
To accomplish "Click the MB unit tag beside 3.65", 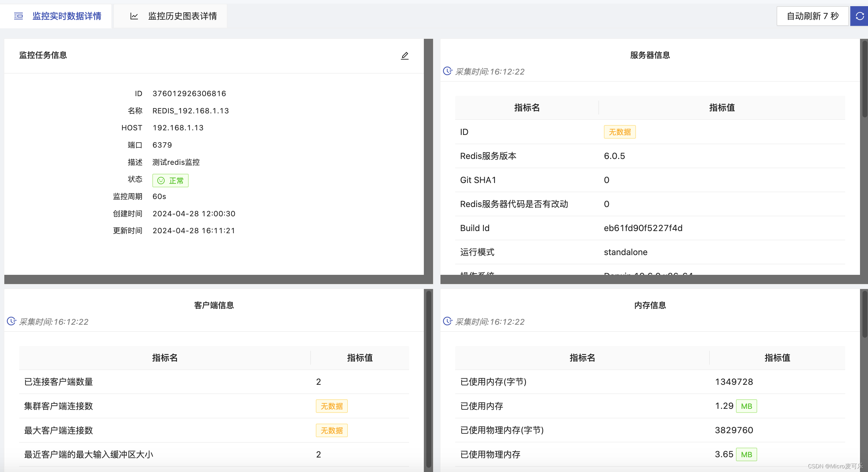I will click(746, 454).
